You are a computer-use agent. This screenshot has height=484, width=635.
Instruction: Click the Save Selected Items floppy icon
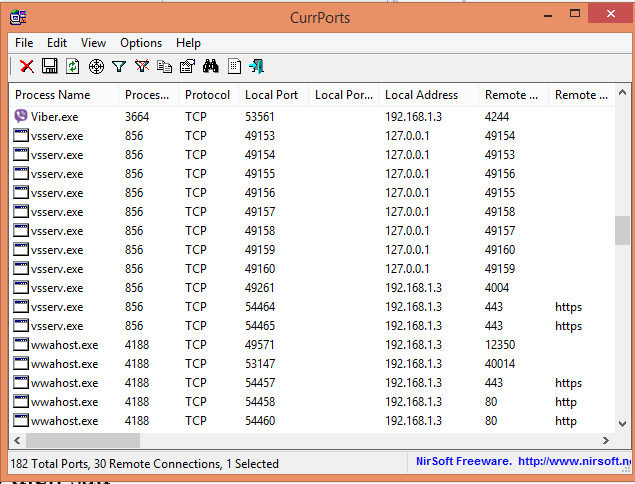[50, 66]
